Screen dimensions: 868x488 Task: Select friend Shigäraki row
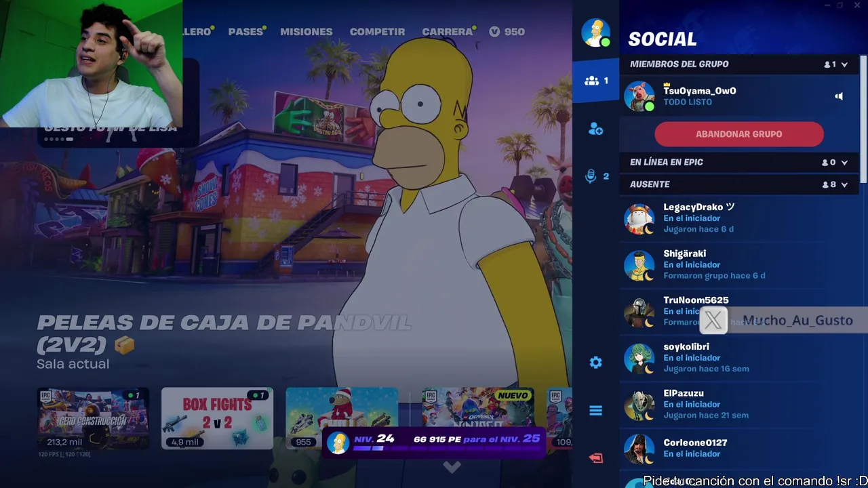coord(741,265)
